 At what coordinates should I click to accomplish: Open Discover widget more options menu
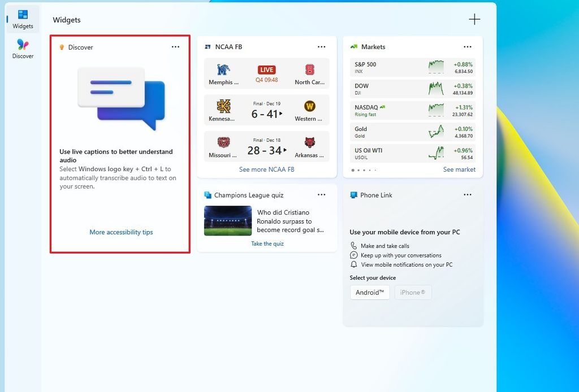coord(175,47)
